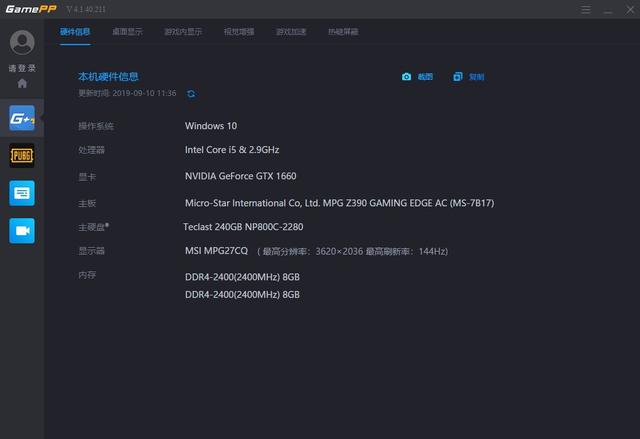Click the user avatar icon
This screenshot has height=439, width=640.
click(x=22, y=42)
